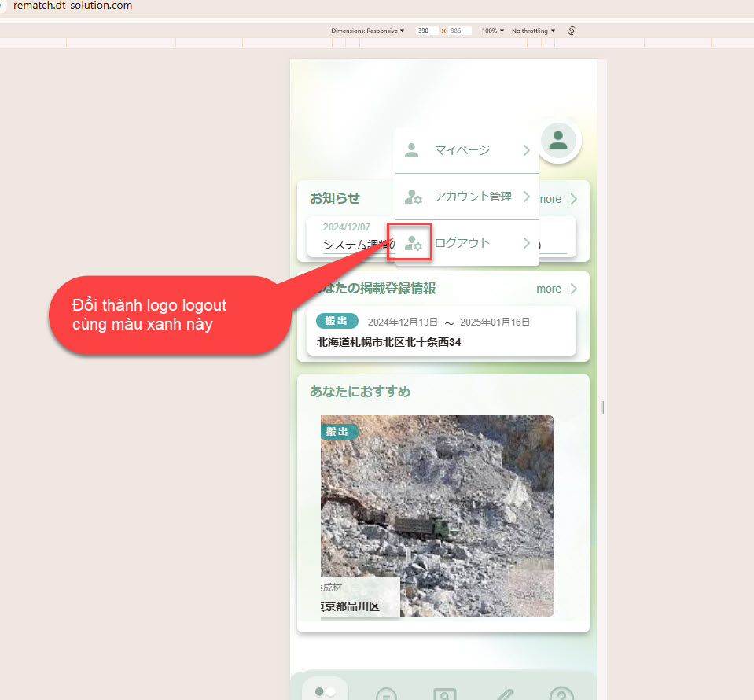Open the 100% zoom dropdown
Image resolution: width=754 pixels, height=700 pixels.
click(x=493, y=31)
